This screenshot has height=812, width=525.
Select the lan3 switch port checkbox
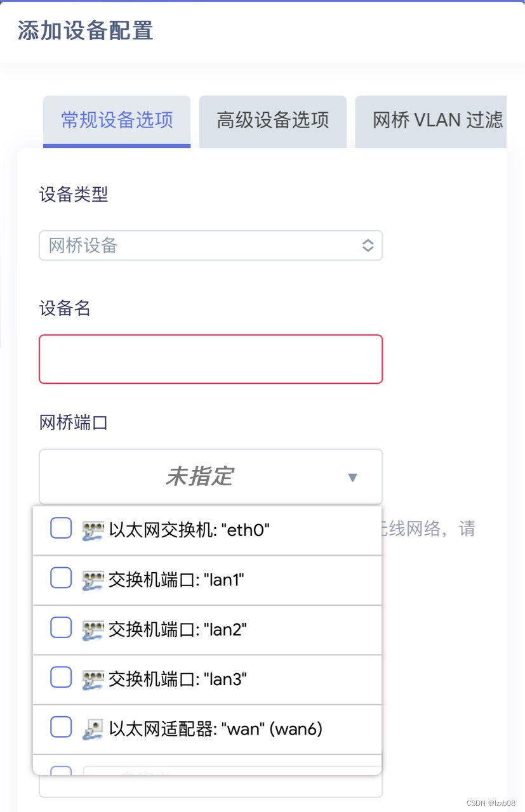pyautogui.click(x=61, y=678)
